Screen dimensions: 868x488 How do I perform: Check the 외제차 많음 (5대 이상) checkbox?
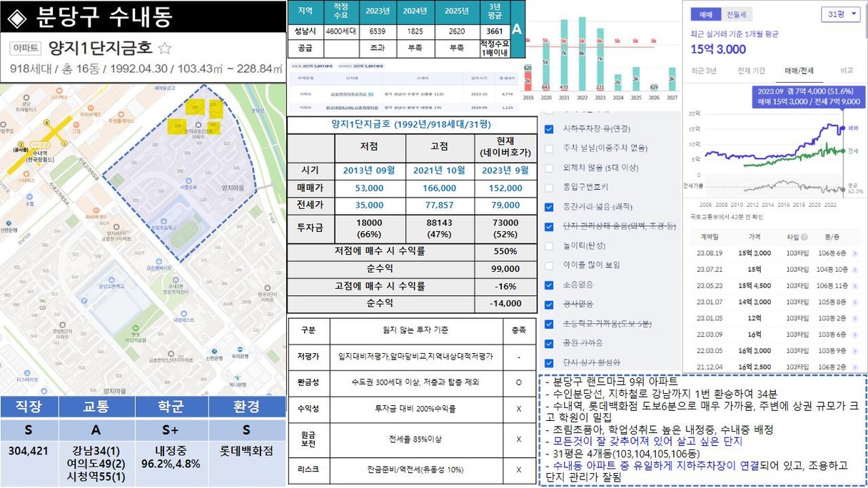(x=549, y=168)
